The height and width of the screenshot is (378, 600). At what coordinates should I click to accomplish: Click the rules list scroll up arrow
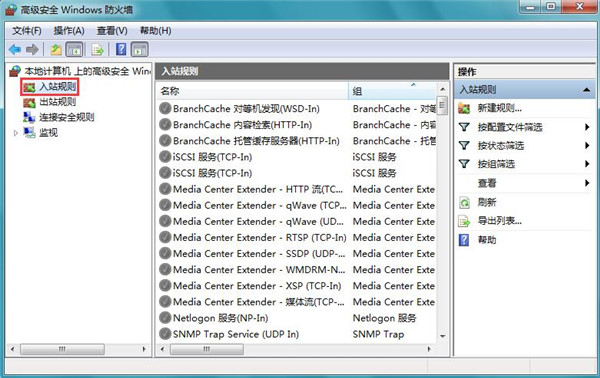(442, 89)
